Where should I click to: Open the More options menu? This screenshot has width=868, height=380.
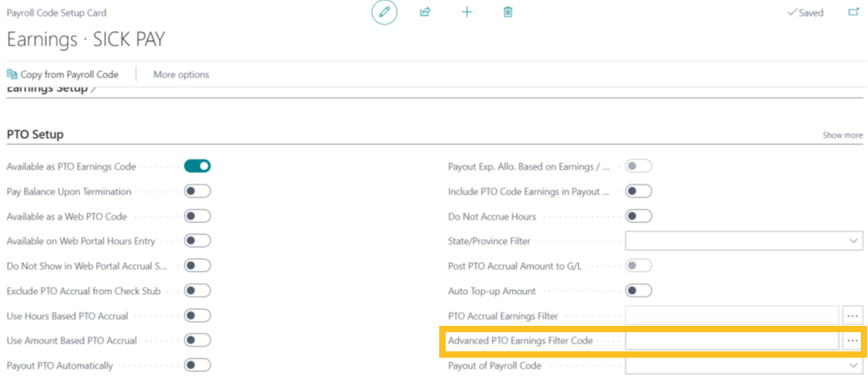coord(181,74)
